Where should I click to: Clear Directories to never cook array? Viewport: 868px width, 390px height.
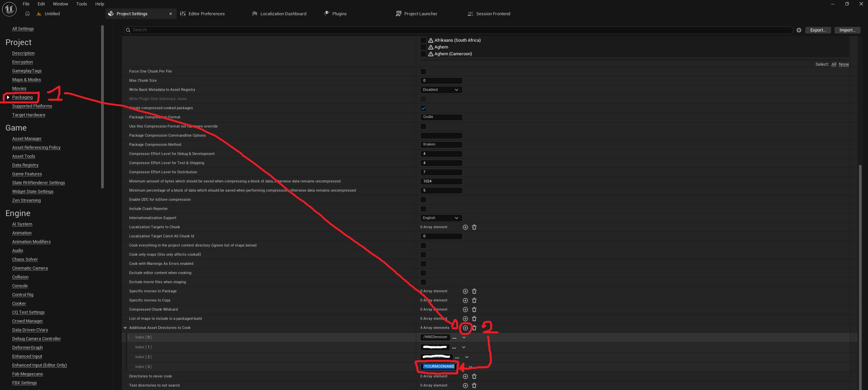pyautogui.click(x=474, y=376)
